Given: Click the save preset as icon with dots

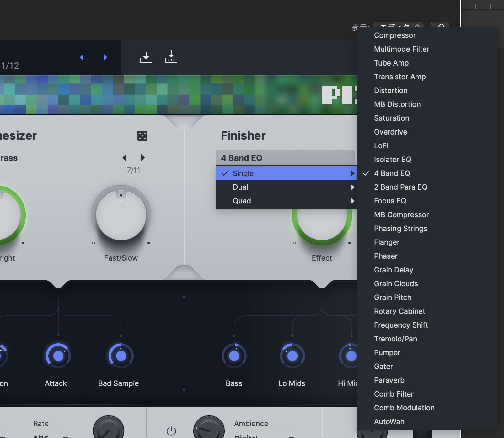Looking at the screenshot, I should click(171, 56).
